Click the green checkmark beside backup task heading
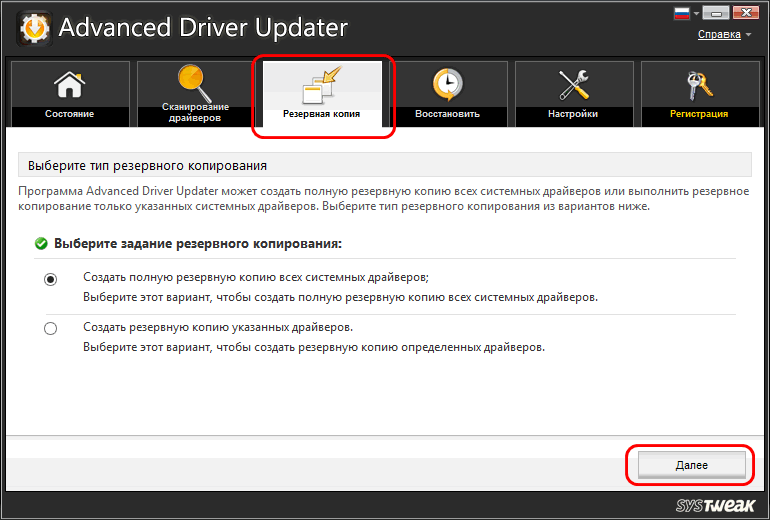770x520 pixels. pos(41,243)
